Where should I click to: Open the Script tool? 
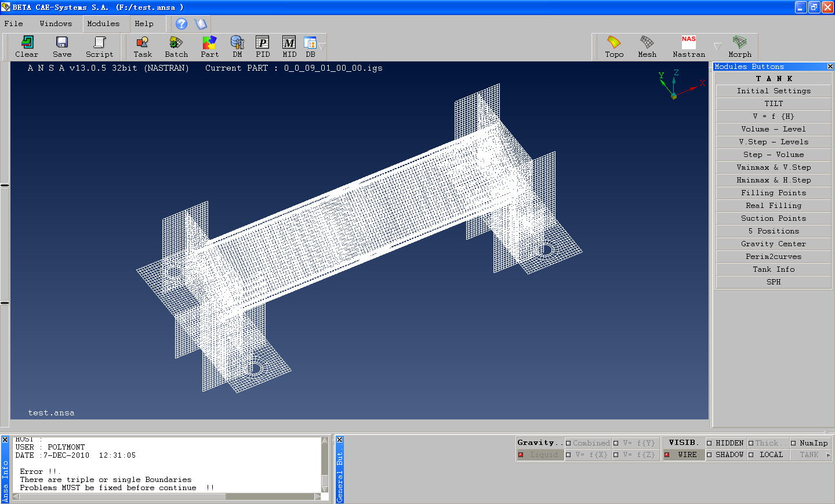pyautogui.click(x=99, y=46)
